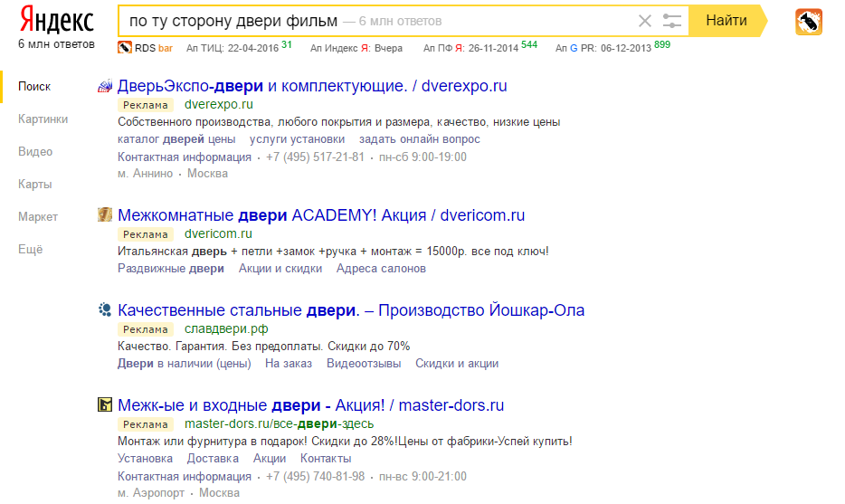This screenshot has height=504, width=845.
Task: Open the Акции sitelink under master-dors.ru
Action: (x=270, y=458)
